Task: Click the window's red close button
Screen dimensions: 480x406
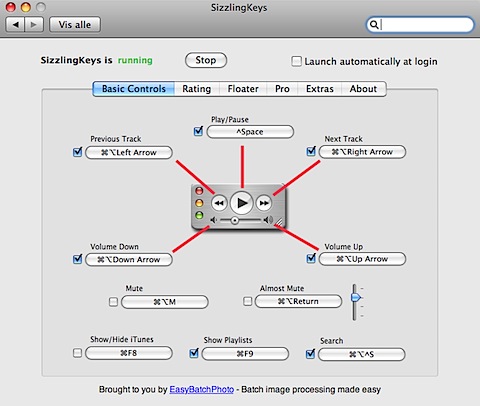Action: (11, 7)
